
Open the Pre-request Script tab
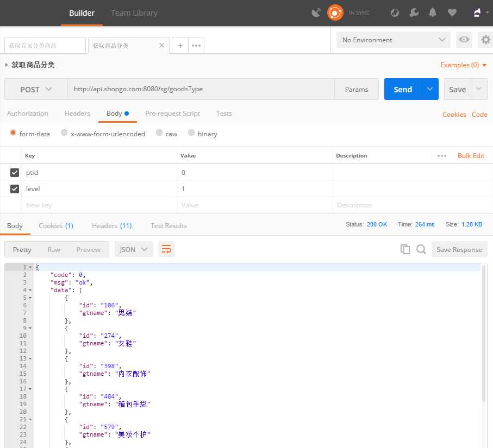pyautogui.click(x=173, y=113)
